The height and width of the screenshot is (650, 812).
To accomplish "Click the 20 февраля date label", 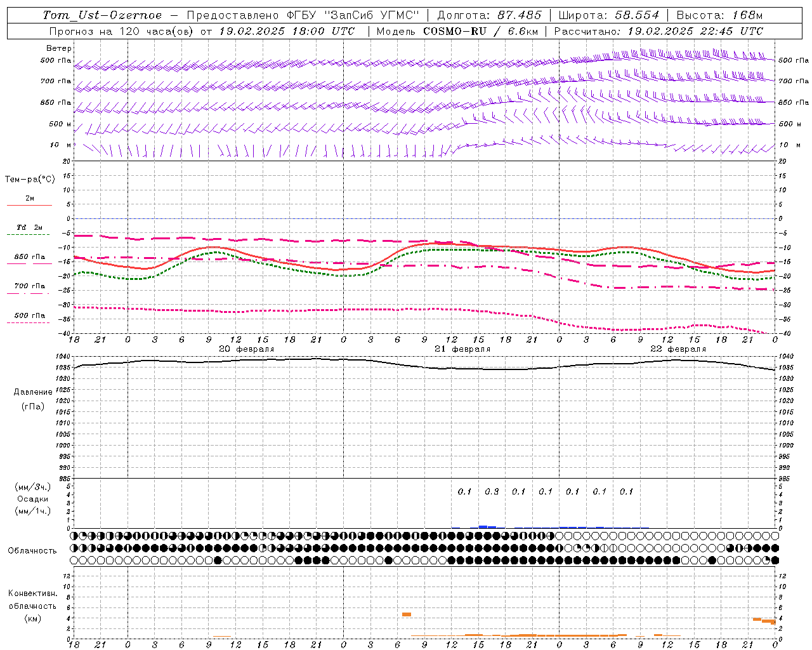I will 247,349.
